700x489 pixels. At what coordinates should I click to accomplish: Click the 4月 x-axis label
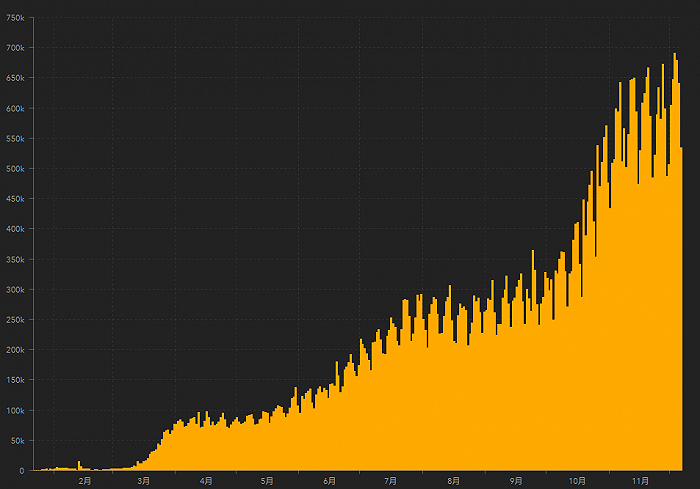[206, 481]
